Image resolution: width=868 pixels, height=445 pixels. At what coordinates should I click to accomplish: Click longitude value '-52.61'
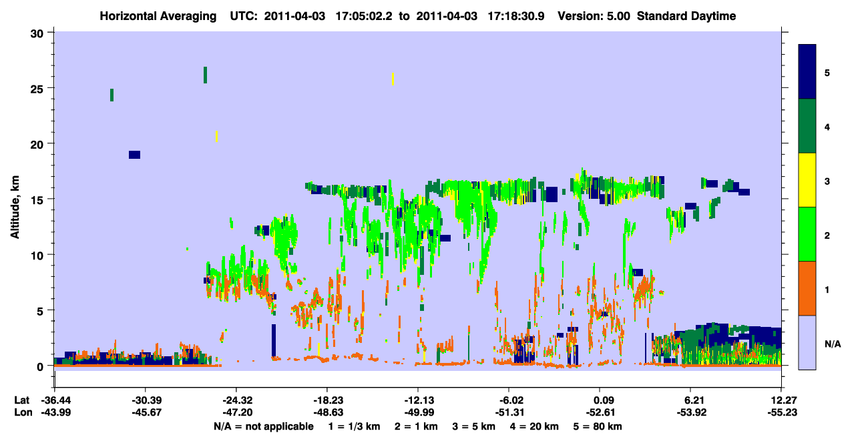tap(600, 413)
